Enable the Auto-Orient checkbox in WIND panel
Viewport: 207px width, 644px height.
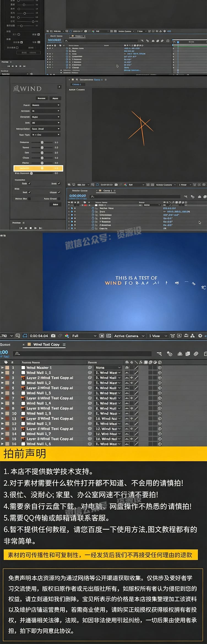59,199
